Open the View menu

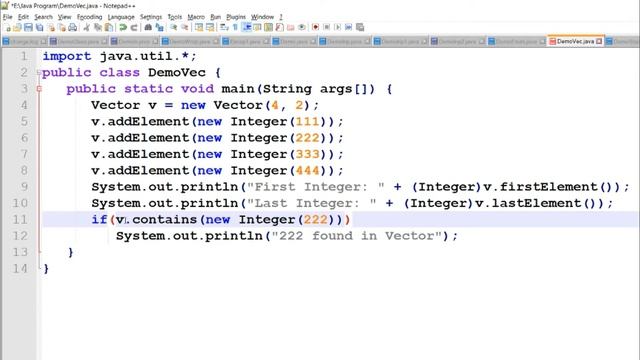click(64, 17)
